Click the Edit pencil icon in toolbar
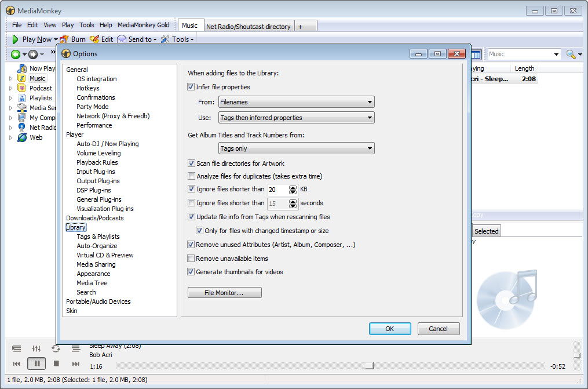Viewport: 588px width, 389px height. 94,39
